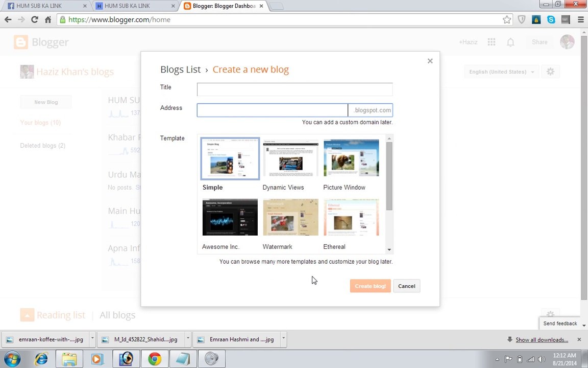The height and width of the screenshot is (368, 588).
Task: Select the Dynamic Views template thumbnail
Action: click(x=290, y=158)
